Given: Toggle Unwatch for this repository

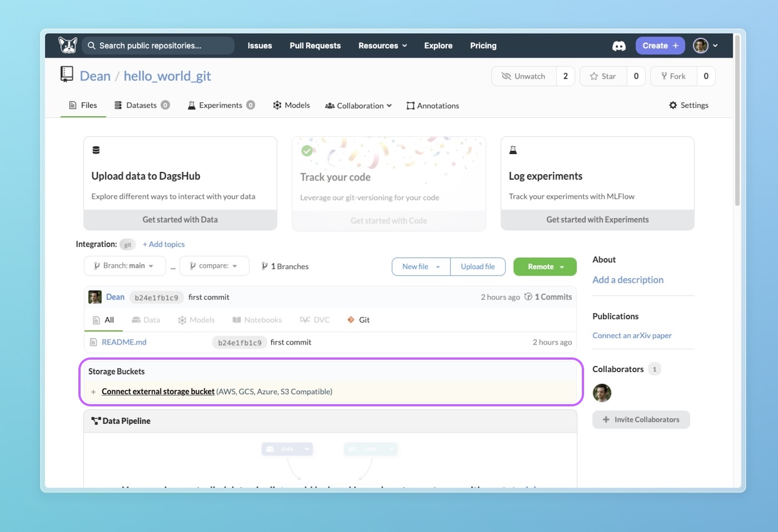Looking at the screenshot, I should pos(523,76).
